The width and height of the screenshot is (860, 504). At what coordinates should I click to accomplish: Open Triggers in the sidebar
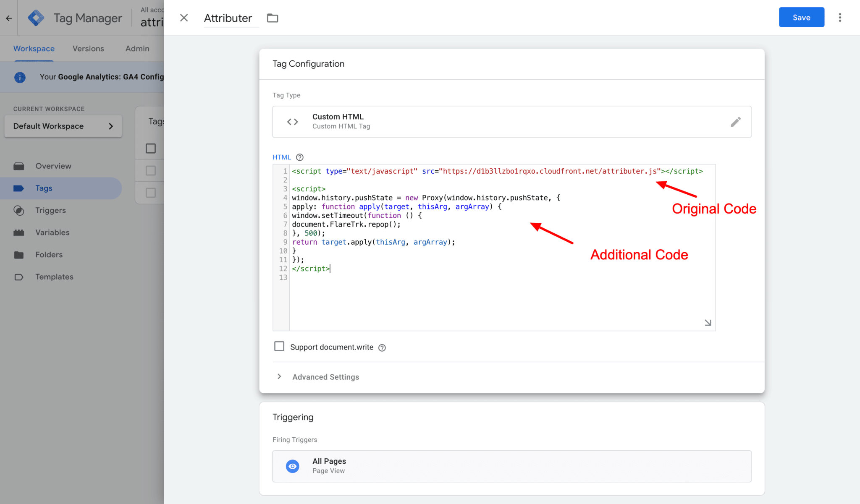coord(50,211)
